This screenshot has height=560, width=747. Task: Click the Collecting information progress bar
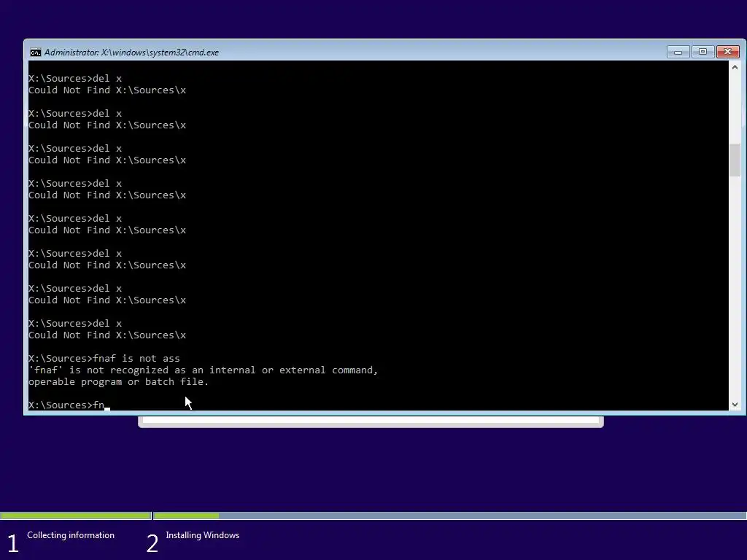pyautogui.click(x=75, y=516)
